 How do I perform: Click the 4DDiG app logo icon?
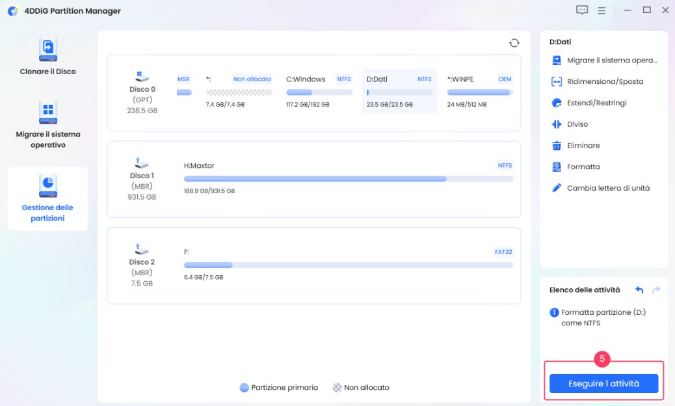[13, 11]
